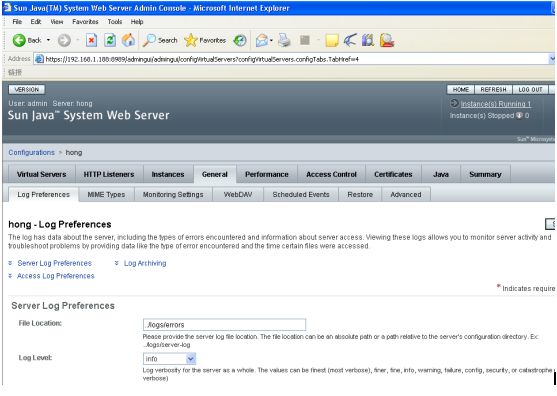The width and height of the screenshot is (557, 396).
Task: Go to browser Home page icon
Action: 128,40
